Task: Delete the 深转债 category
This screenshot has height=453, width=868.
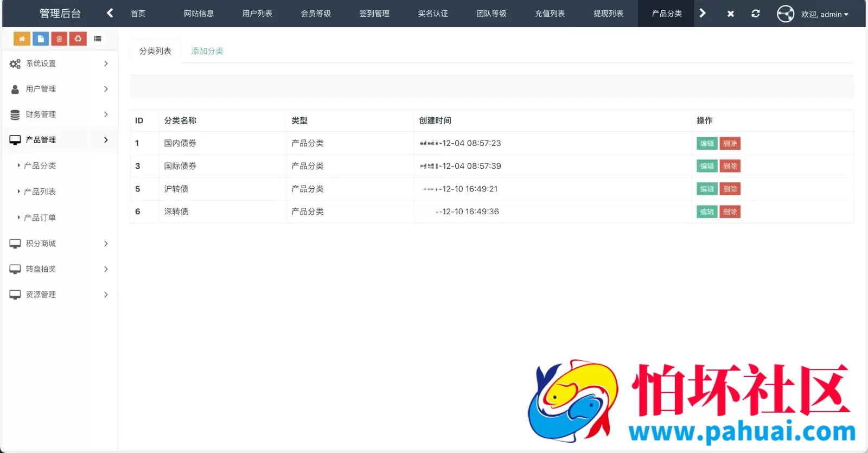Action: click(730, 212)
